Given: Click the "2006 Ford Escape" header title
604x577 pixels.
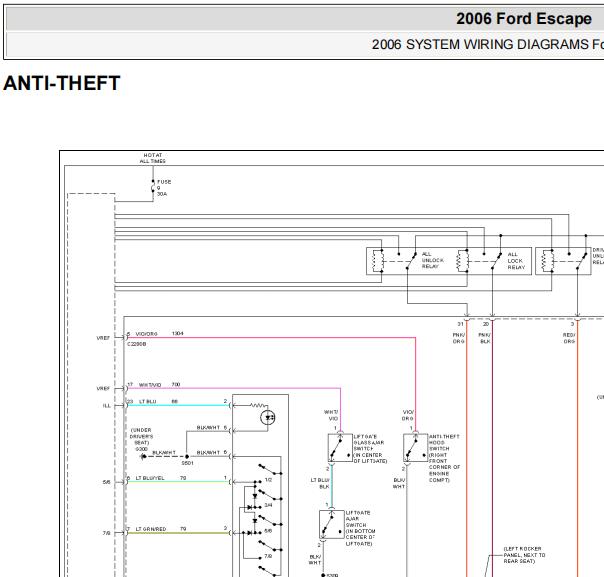Looking at the screenshot, I should pos(523,18).
